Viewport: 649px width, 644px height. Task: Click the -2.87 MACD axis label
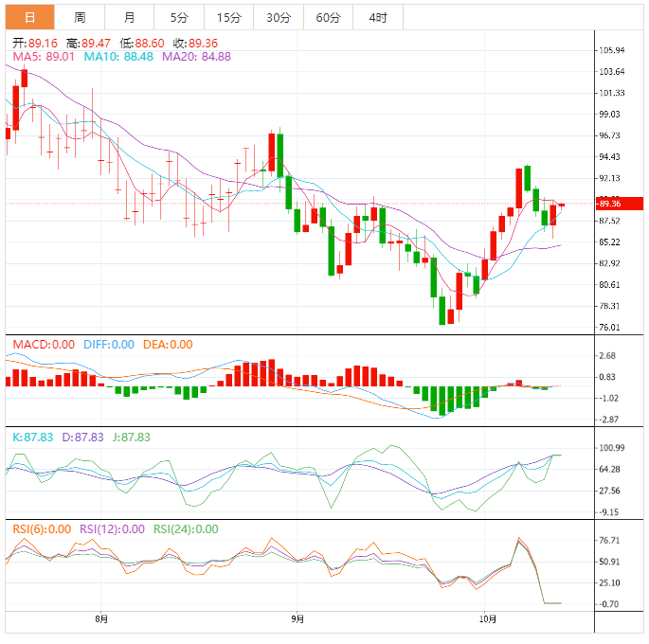click(x=608, y=420)
